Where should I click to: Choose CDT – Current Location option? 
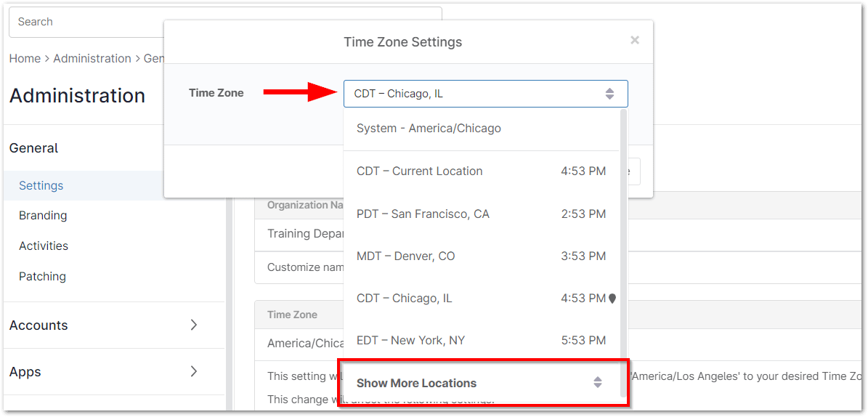coord(419,171)
